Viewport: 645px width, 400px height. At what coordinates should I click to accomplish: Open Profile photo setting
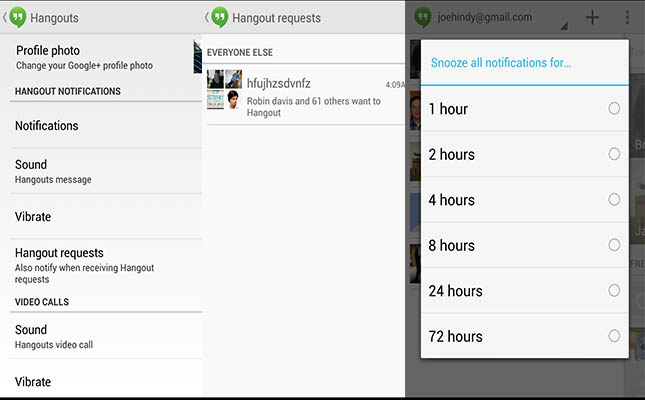(x=101, y=58)
